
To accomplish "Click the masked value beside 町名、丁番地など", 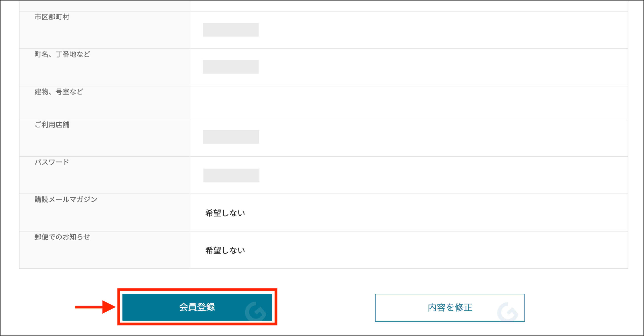I will 230,67.
